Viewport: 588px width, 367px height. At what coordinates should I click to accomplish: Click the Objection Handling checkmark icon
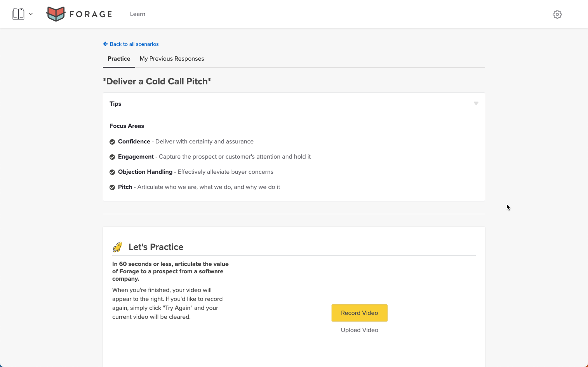click(112, 172)
